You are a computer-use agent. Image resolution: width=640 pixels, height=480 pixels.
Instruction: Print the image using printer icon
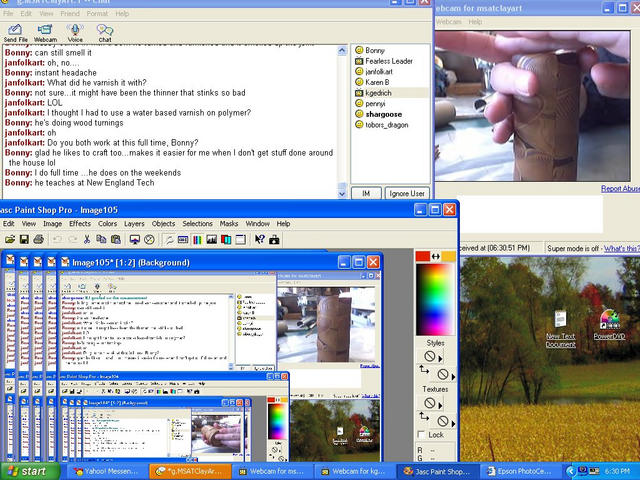click(38, 240)
